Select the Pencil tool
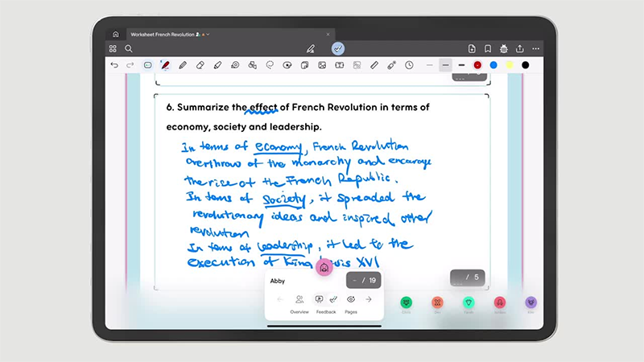The image size is (644, 362). click(x=183, y=65)
